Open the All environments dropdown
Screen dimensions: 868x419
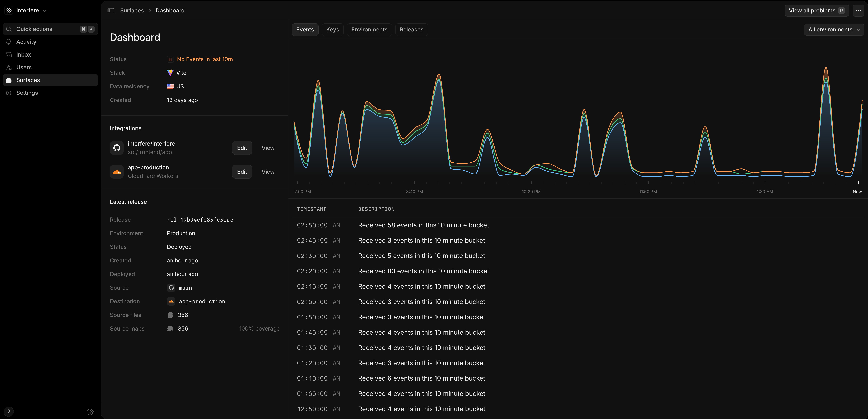point(834,30)
